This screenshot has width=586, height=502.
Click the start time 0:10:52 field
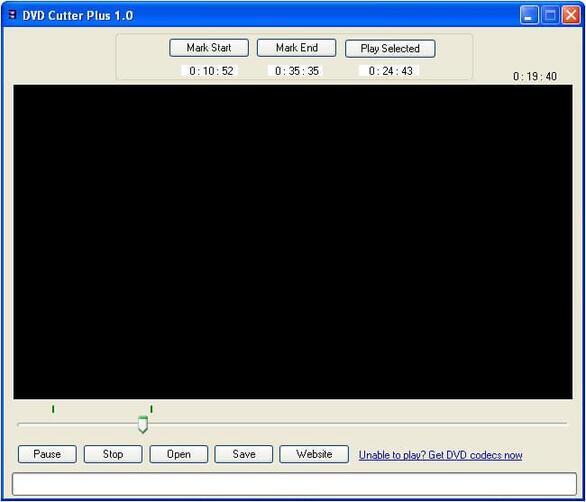(211, 71)
